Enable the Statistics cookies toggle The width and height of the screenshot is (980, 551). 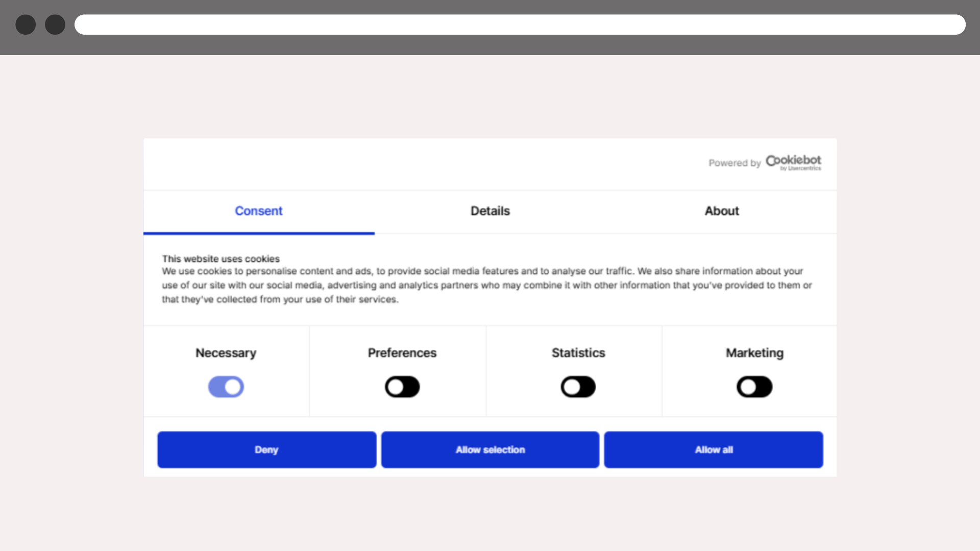[578, 387]
